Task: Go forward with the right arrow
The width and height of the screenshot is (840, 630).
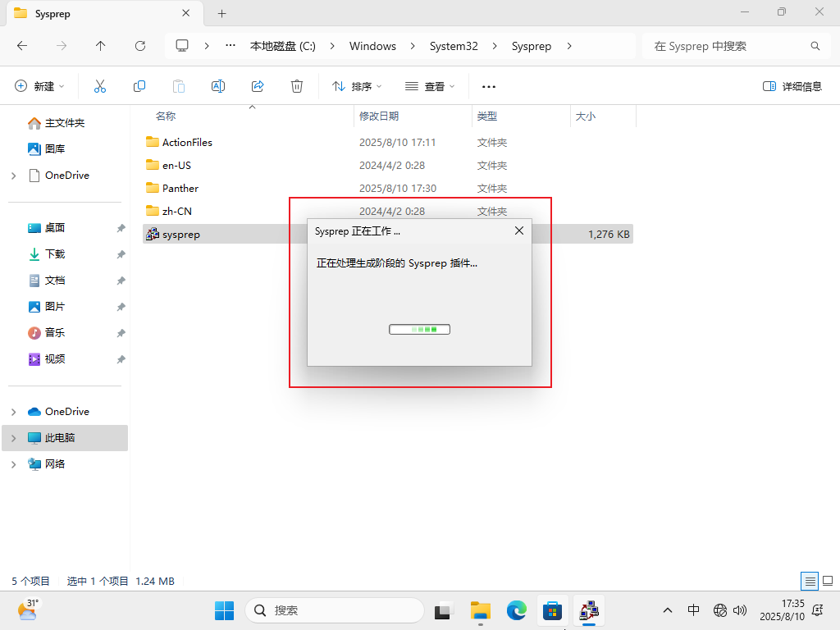Action: click(62, 46)
